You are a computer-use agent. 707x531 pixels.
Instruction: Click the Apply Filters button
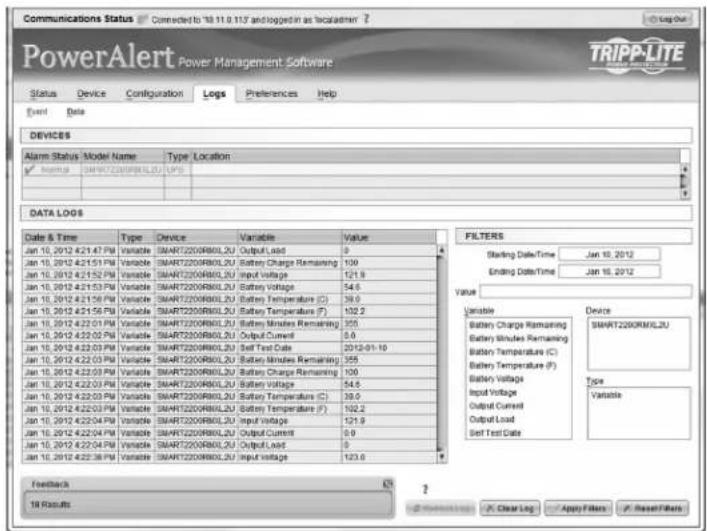[x=578, y=508]
